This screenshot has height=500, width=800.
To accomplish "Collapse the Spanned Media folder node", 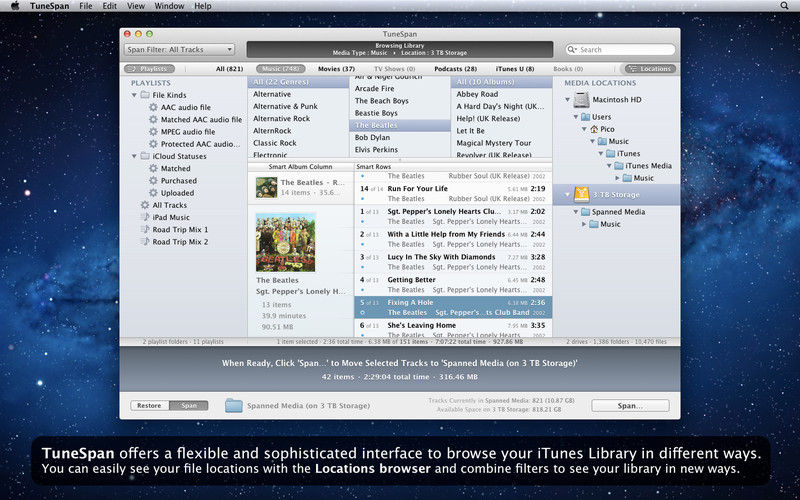I will [x=576, y=212].
